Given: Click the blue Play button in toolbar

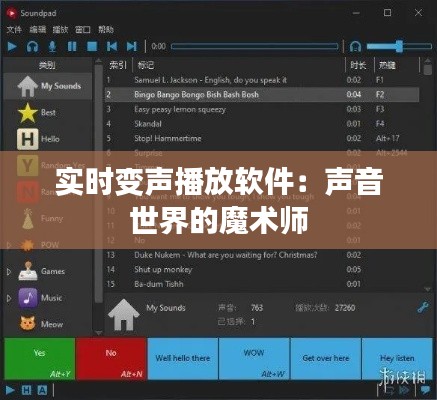Looking at the screenshot, I should coord(12,46).
